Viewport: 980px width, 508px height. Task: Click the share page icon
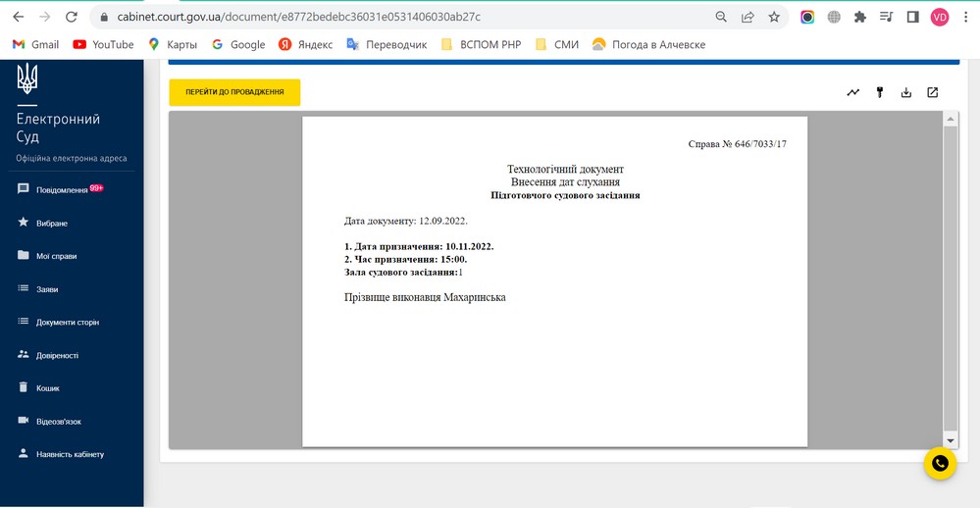(748, 17)
